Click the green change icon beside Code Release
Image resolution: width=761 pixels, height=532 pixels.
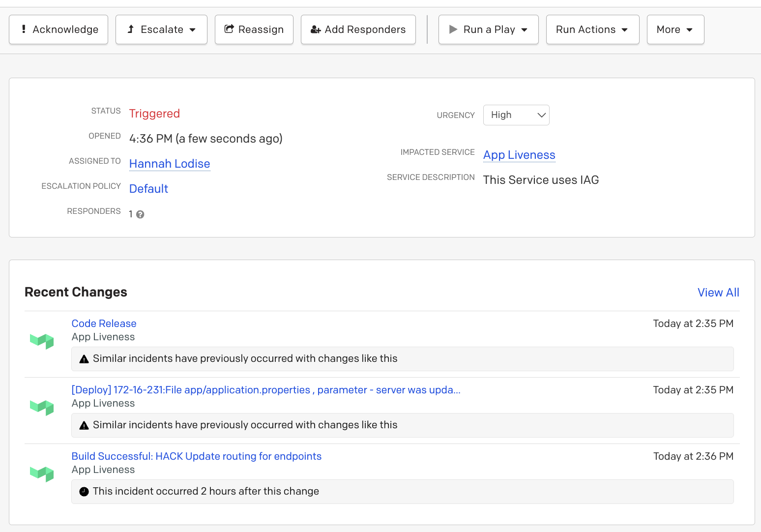[42, 341]
